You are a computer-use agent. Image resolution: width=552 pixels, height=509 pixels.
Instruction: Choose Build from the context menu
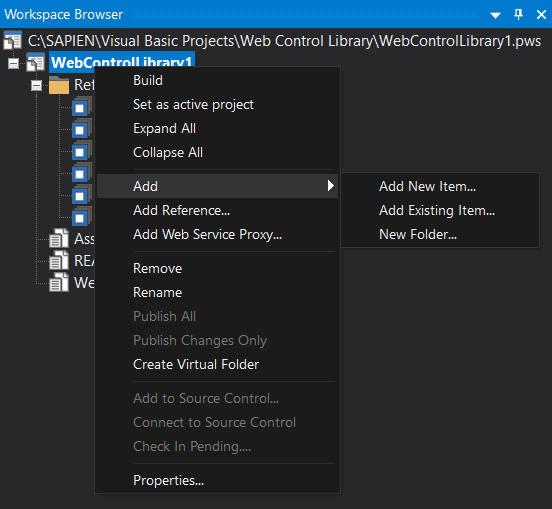coord(218,80)
